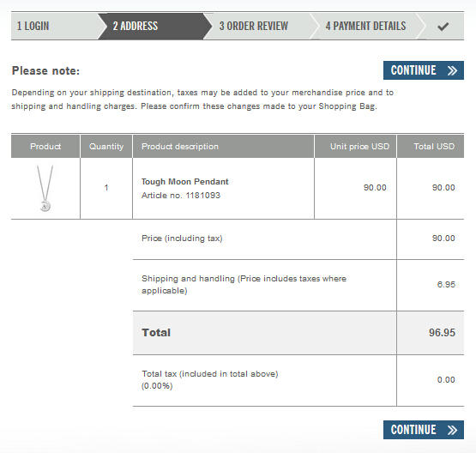
Task: Click the double arrow on top CONTINUE
Action: (x=452, y=70)
